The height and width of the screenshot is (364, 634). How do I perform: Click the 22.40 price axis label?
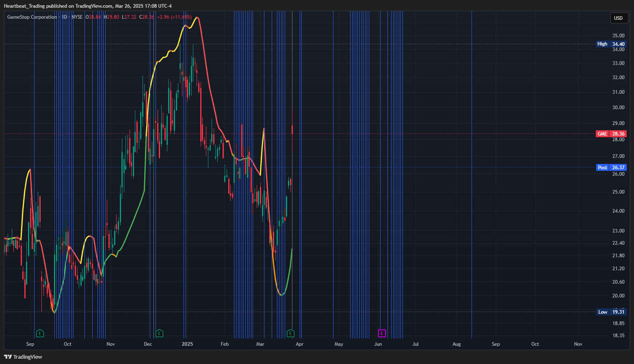(619, 243)
